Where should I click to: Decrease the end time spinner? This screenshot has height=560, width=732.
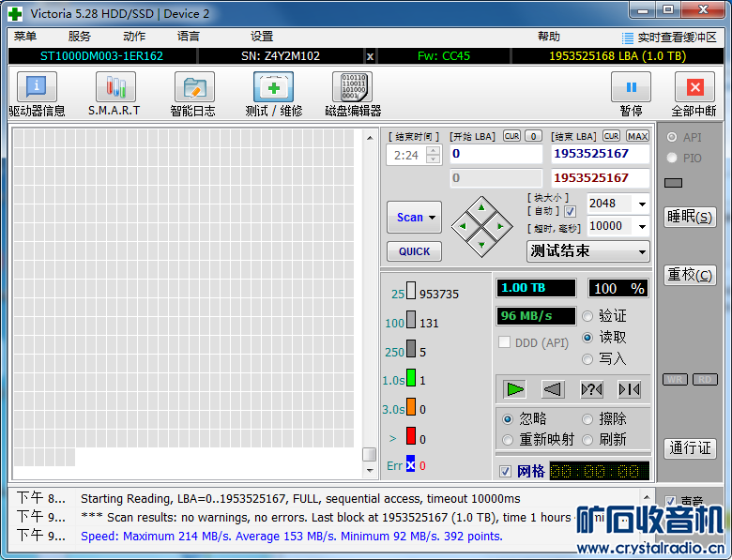(x=434, y=159)
